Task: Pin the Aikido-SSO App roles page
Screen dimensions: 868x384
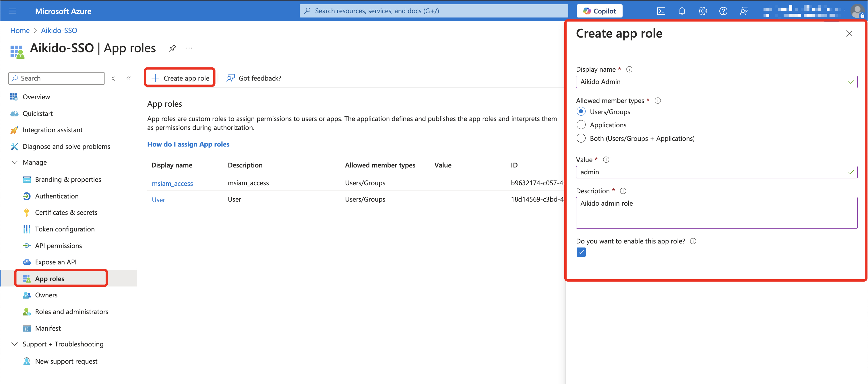Action: click(x=173, y=48)
